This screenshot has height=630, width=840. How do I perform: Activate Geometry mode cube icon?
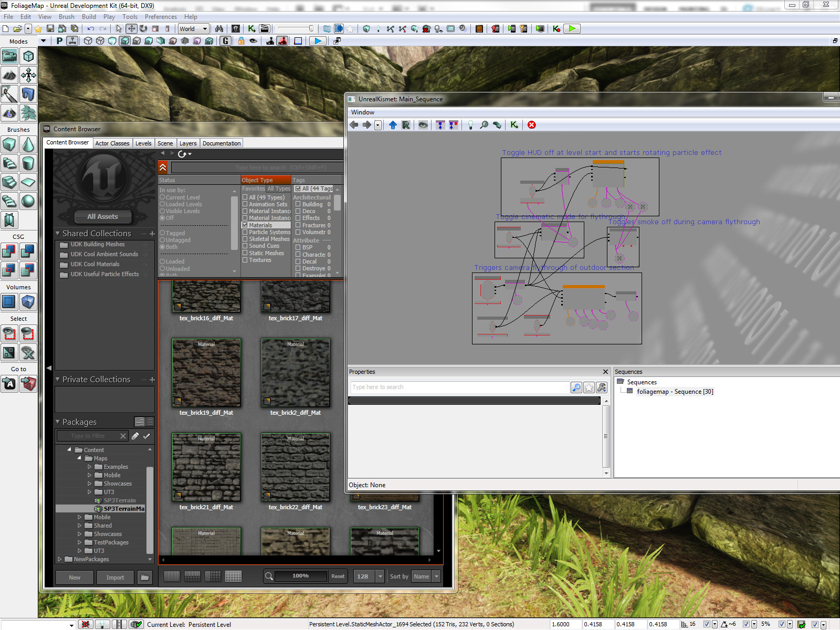28,56
